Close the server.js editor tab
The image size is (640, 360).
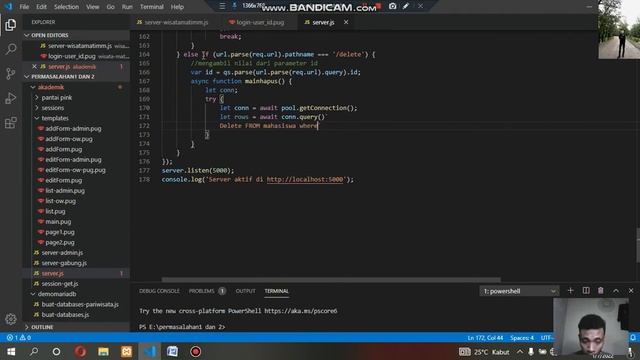coord(346,22)
